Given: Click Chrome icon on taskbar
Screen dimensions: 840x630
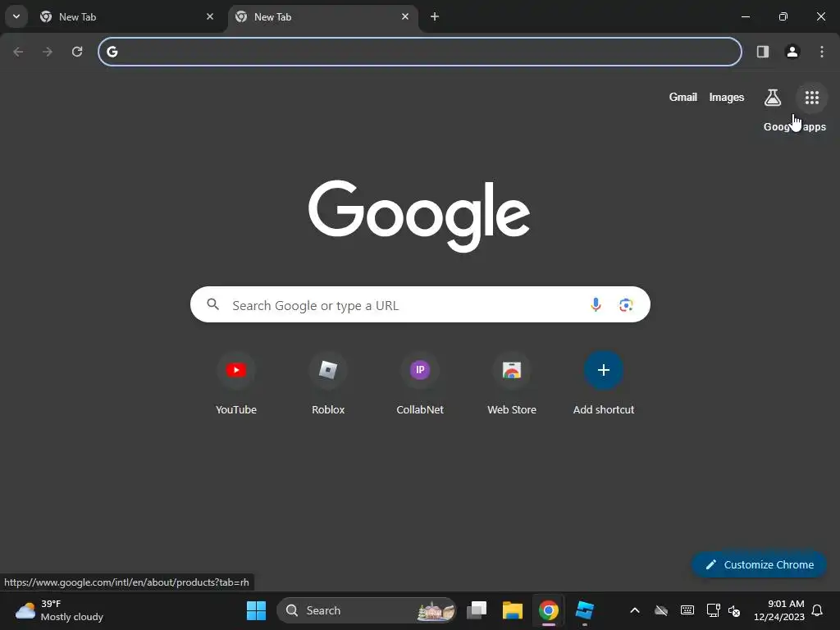Looking at the screenshot, I should (548, 610).
